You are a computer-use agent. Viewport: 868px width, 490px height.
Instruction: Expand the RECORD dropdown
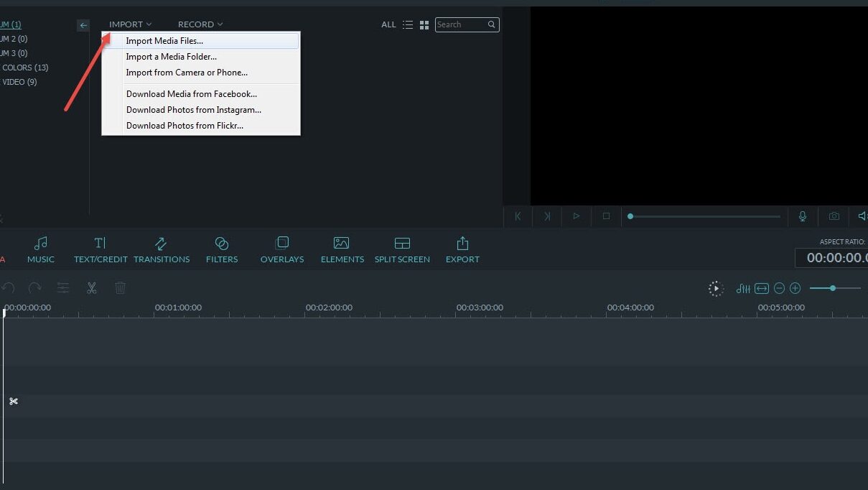[x=200, y=24]
